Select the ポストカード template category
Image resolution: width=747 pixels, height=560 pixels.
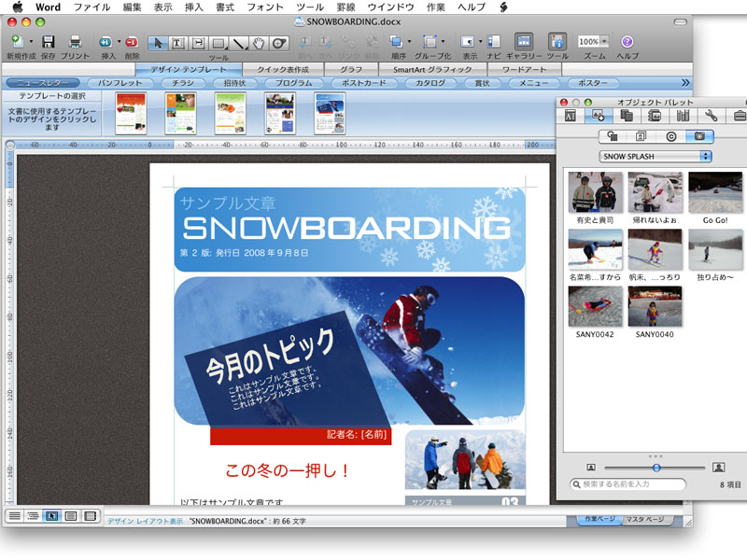(363, 83)
